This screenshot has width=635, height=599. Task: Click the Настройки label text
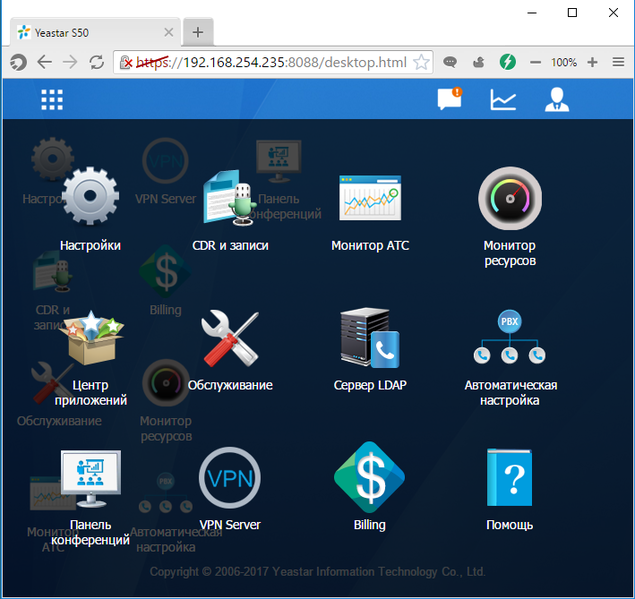pyautogui.click(x=90, y=245)
